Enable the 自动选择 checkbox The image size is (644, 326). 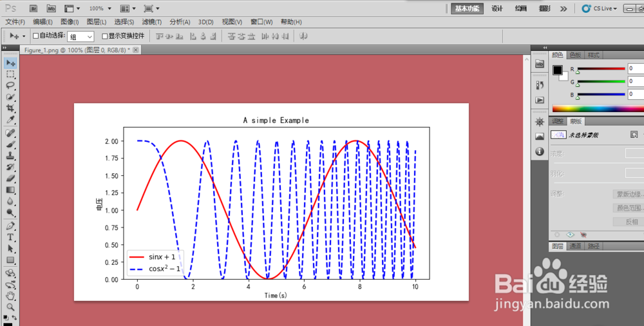tap(35, 36)
